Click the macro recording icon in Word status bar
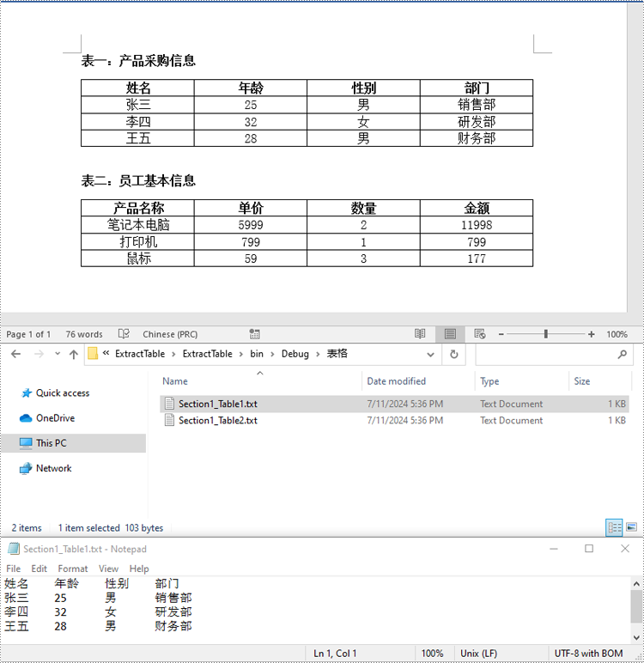This screenshot has width=644, height=663. pos(254,334)
